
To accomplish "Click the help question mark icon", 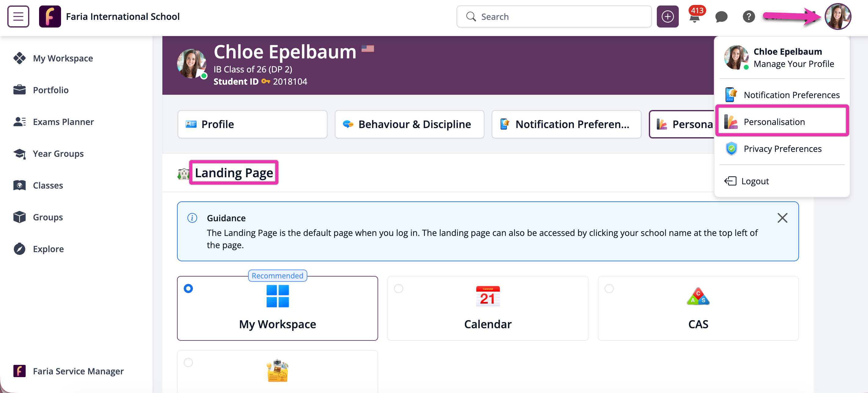I will click(x=748, y=17).
